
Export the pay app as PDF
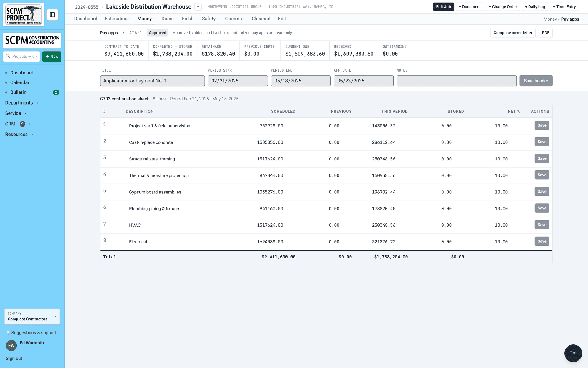(546, 33)
